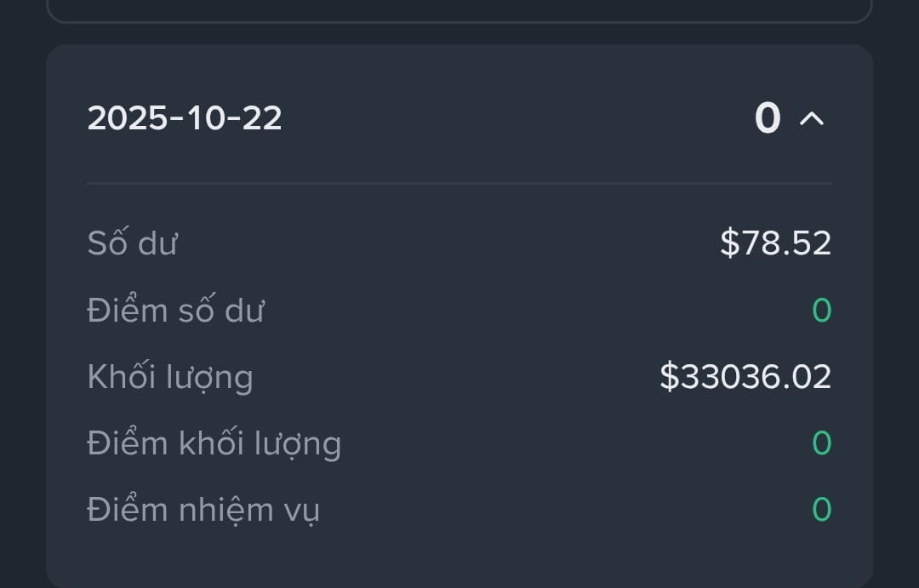
Task: Select the Điểm khối lượng label
Action: [x=214, y=444]
